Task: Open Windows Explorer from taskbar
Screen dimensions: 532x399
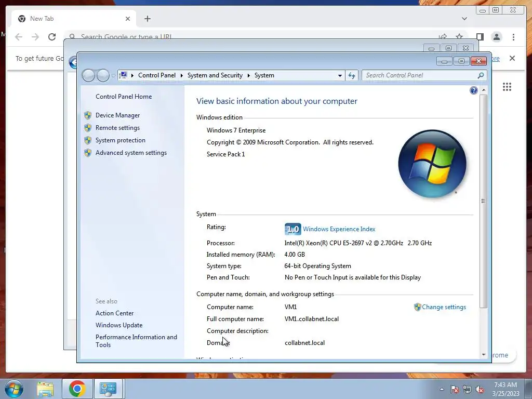Action: point(45,389)
